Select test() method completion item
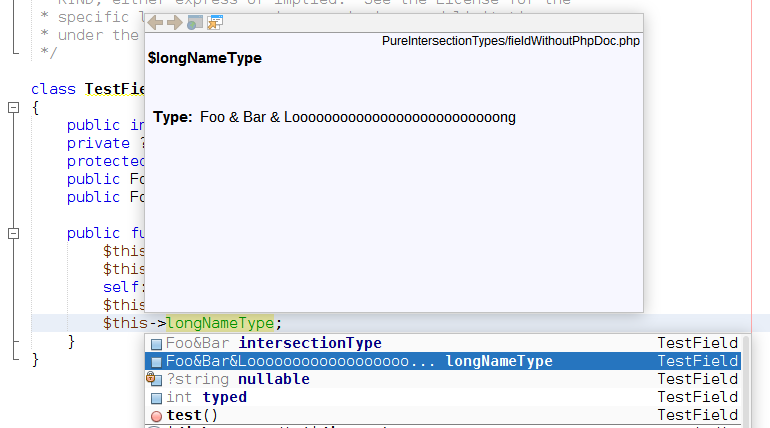 click(x=443, y=415)
